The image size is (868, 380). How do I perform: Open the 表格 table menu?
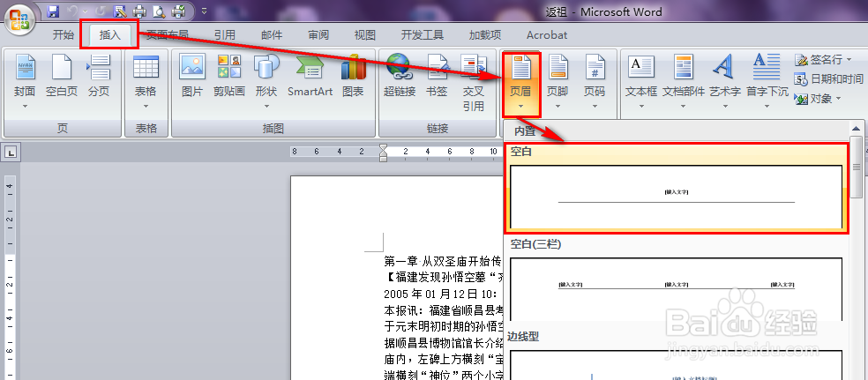coord(146,83)
